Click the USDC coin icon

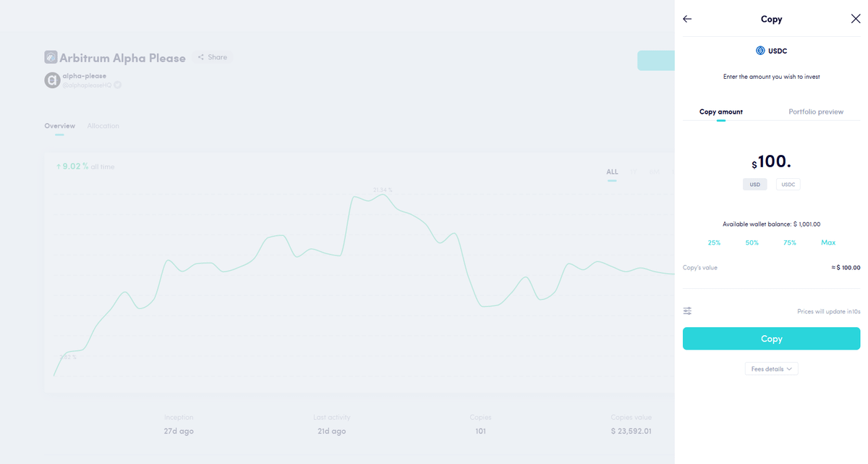(x=760, y=51)
